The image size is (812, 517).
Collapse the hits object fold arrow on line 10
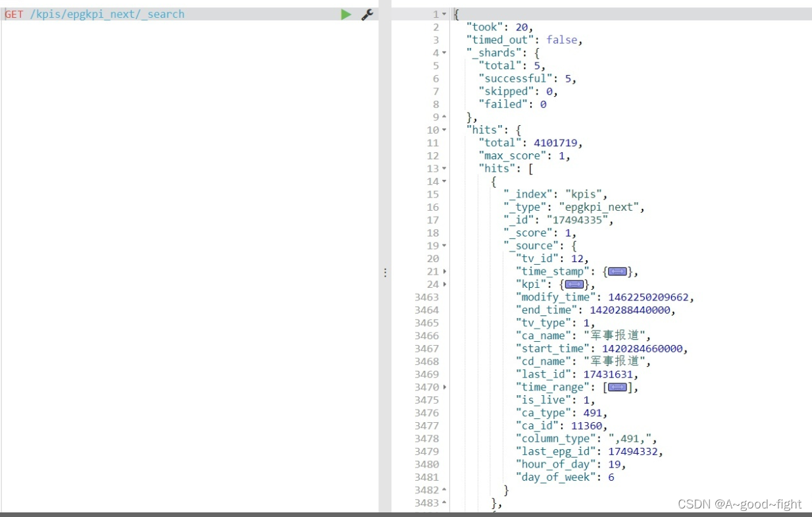point(444,130)
